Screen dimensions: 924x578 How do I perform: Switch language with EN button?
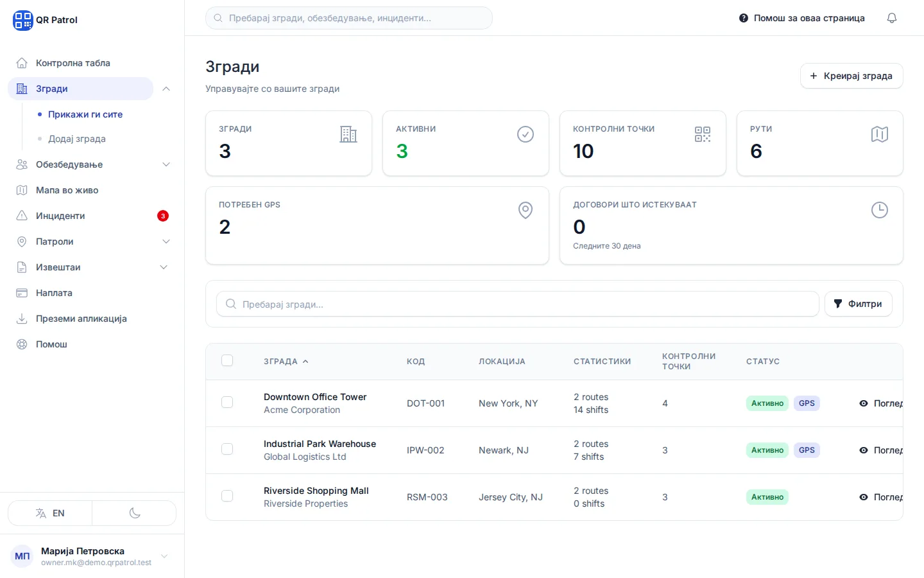click(50, 513)
